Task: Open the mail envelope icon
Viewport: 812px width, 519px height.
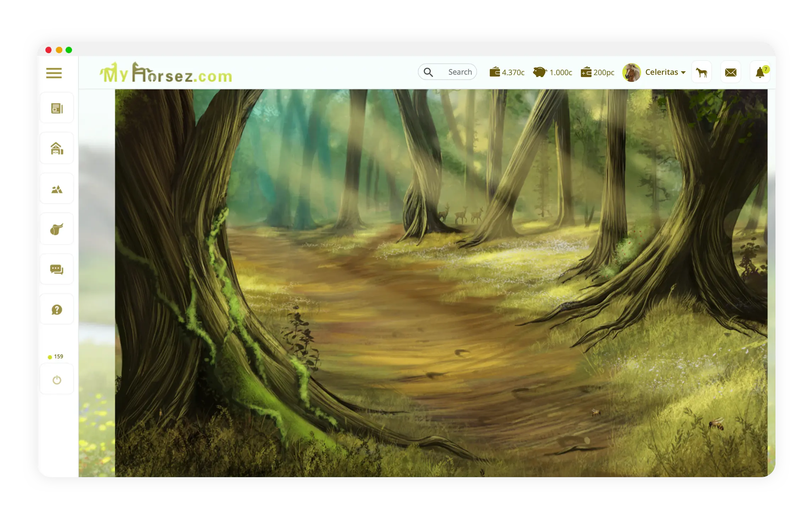Action: 730,72
